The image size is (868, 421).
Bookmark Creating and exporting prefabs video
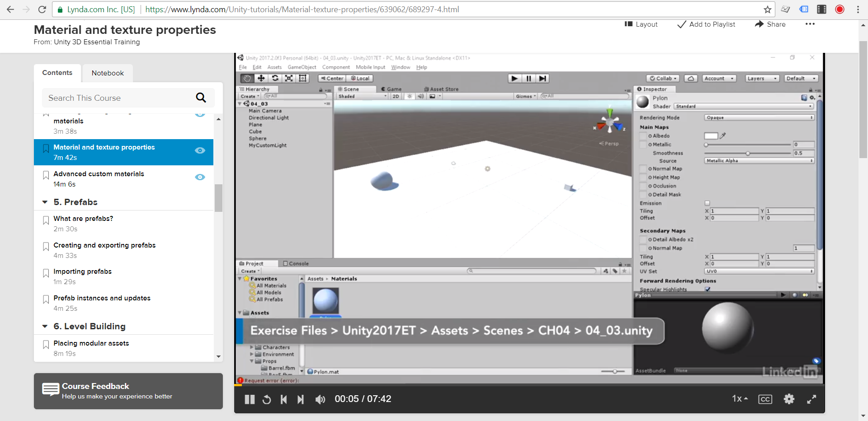click(x=46, y=246)
